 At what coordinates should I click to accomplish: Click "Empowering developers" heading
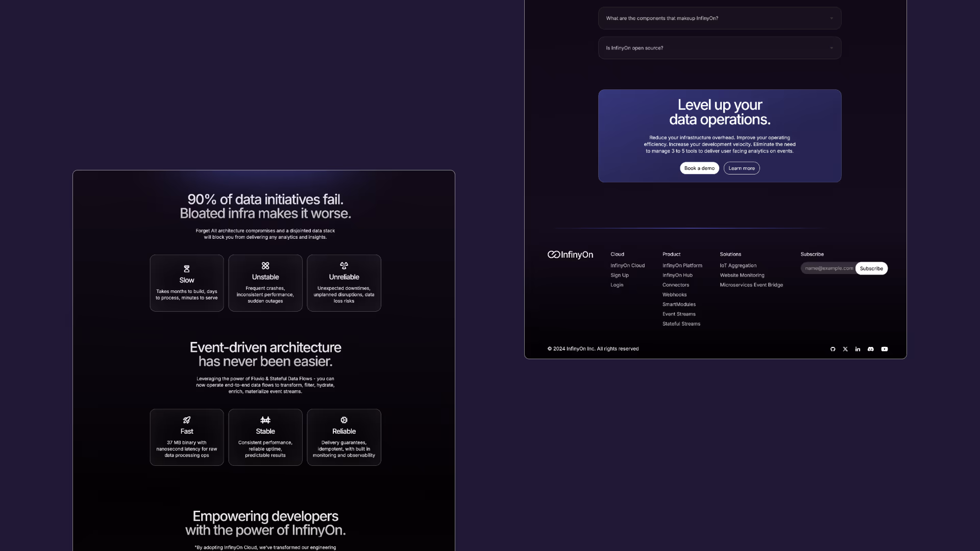[x=265, y=516]
